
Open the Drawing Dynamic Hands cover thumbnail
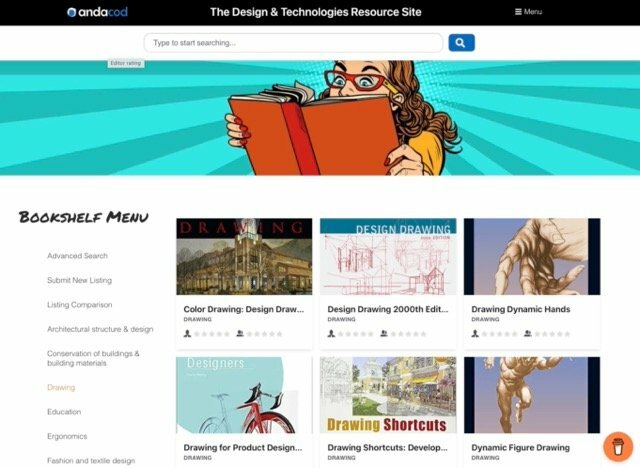tap(532, 257)
